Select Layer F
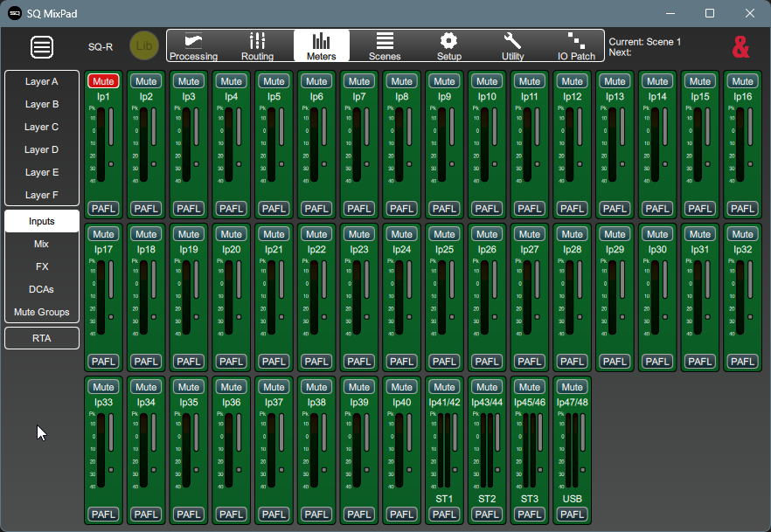Viewport: 771px width, 532px height. (x=42, y=195)
